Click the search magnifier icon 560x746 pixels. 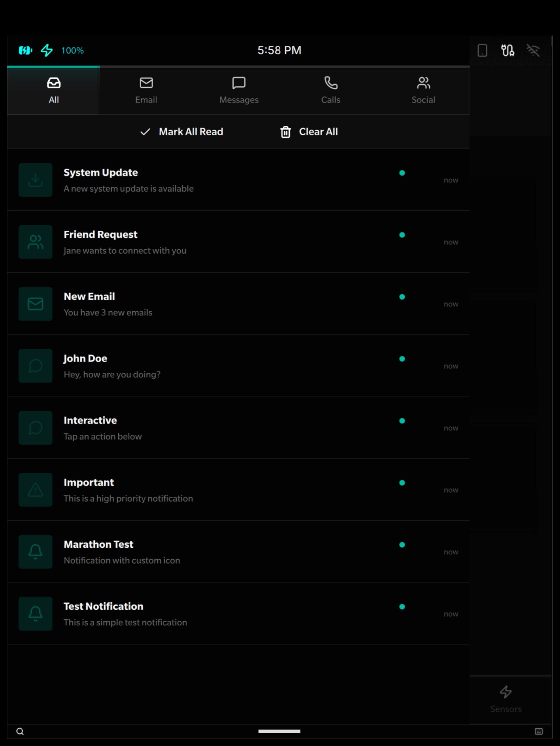point(20,732)
